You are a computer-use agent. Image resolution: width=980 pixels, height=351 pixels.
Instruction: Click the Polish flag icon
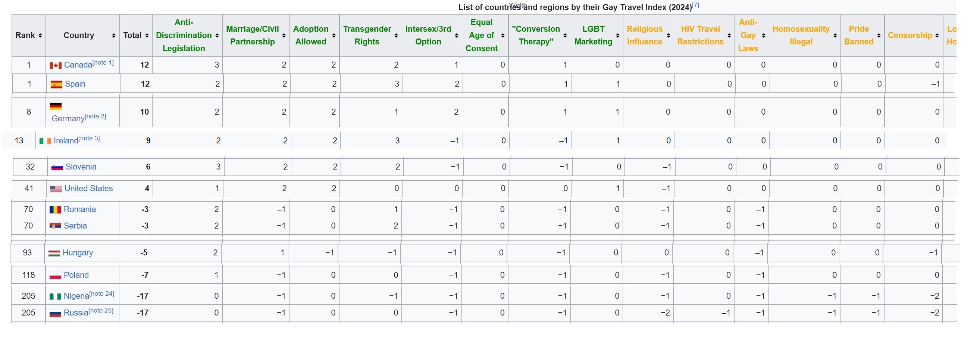(55, 276)
